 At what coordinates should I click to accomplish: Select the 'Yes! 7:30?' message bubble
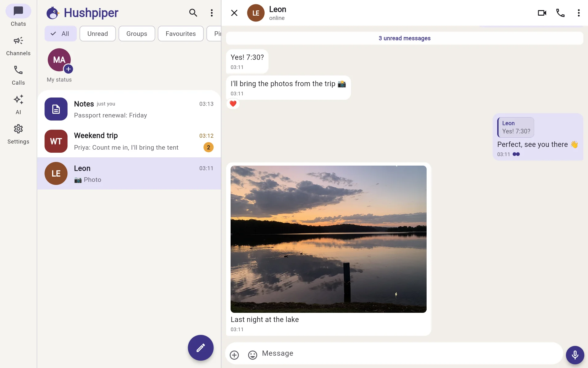click(247, 62)
